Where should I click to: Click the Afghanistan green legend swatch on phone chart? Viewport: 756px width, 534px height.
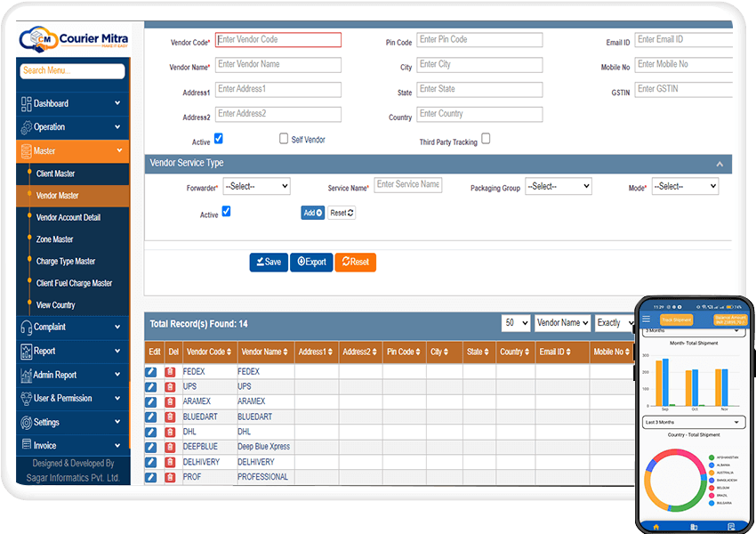711,457
